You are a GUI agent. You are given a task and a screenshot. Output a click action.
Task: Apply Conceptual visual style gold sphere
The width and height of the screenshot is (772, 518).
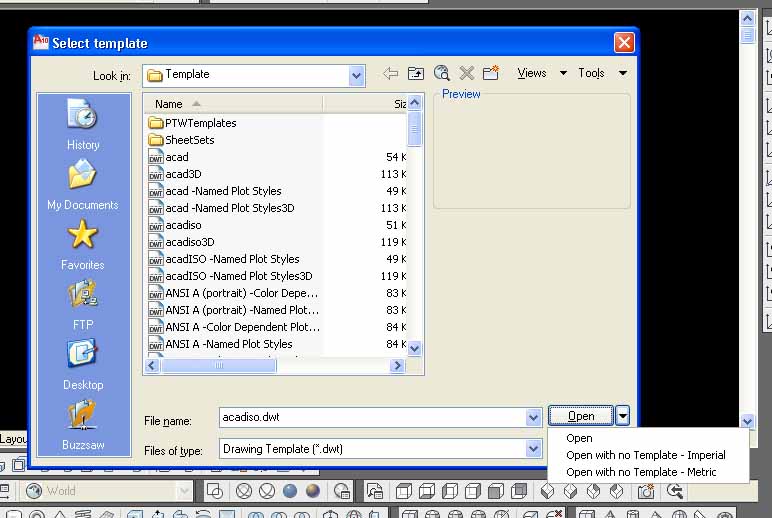pyautogui.click(x=313, y=491)
